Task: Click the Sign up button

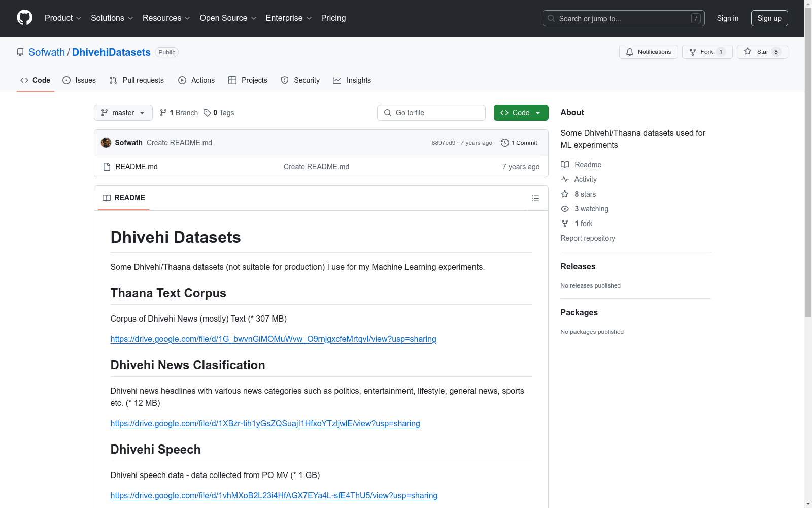Action: pos(769,18)
